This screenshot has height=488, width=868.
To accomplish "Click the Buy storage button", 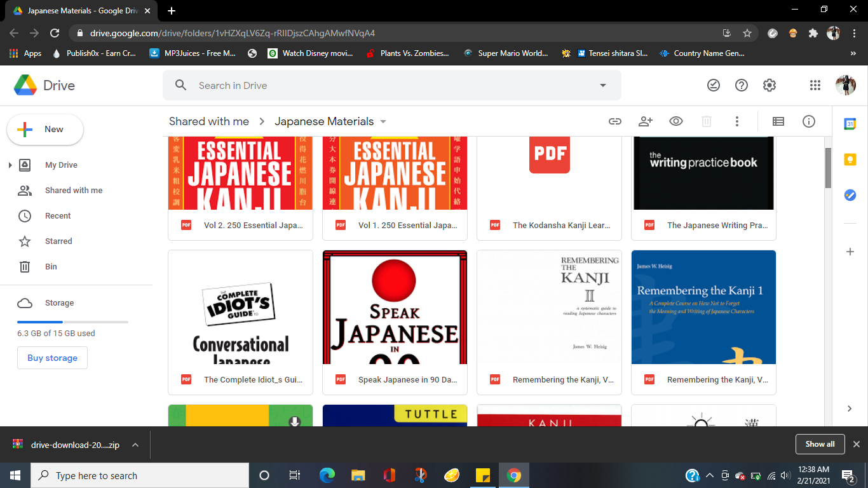I will pos(52,358).
